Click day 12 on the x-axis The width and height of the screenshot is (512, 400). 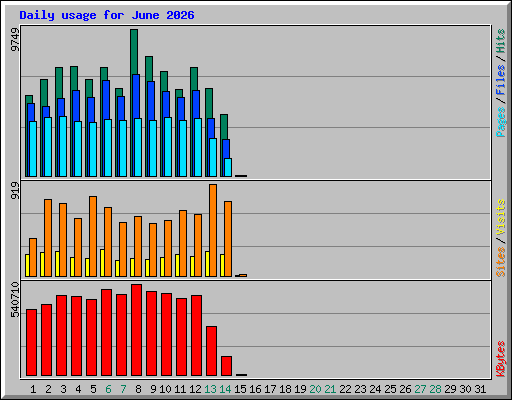(195, 389)
